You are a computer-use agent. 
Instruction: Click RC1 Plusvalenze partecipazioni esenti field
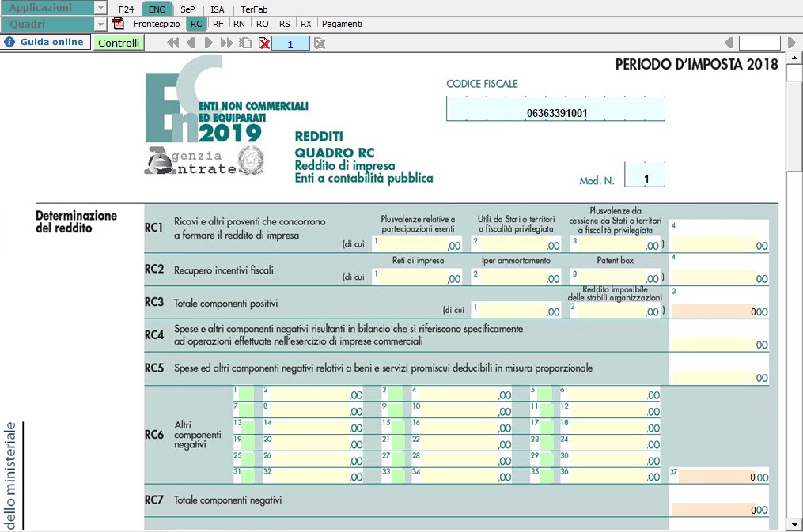(418, 244)
